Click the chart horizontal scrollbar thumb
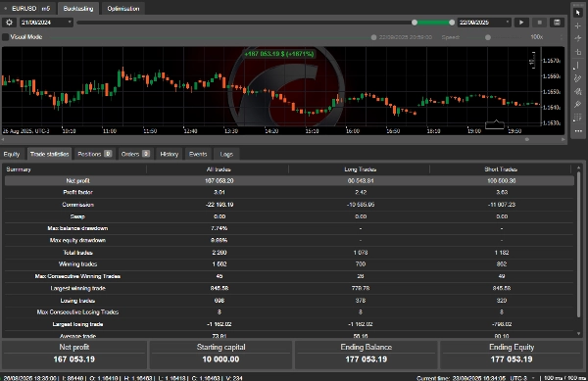The width and height of the screenshot is (588, 381). tap(527, 139)
